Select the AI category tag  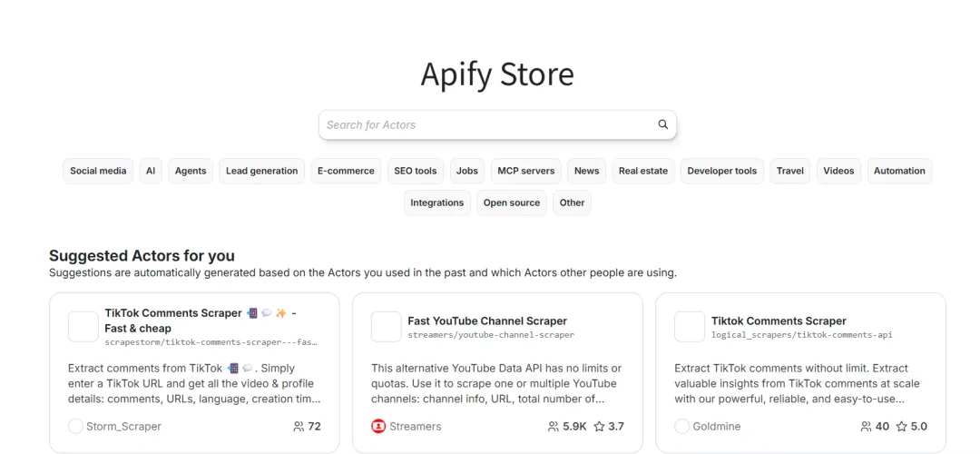pos(151,171)
